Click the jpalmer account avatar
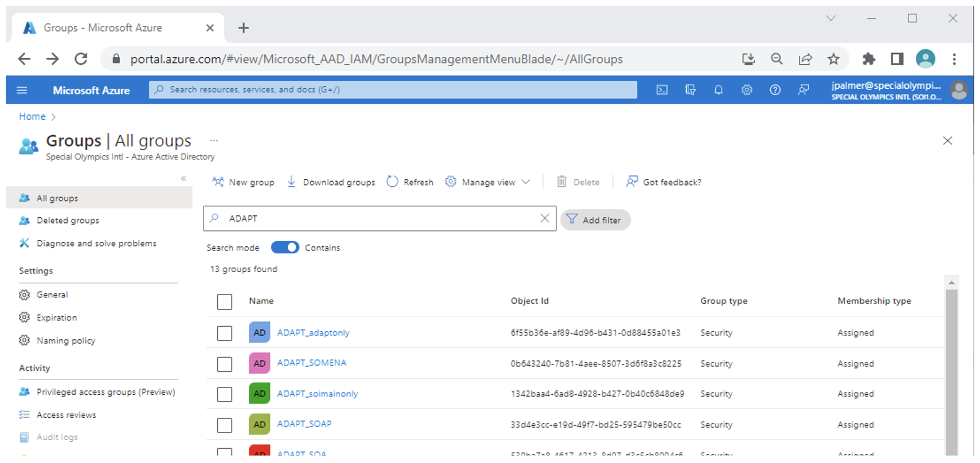Viewport: 980px width, 463px height. (x=959, y=90)
